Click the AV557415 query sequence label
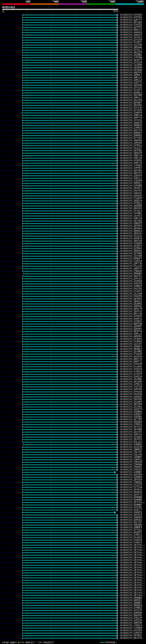This screenshot has width=146, height=644. [8, 7]
